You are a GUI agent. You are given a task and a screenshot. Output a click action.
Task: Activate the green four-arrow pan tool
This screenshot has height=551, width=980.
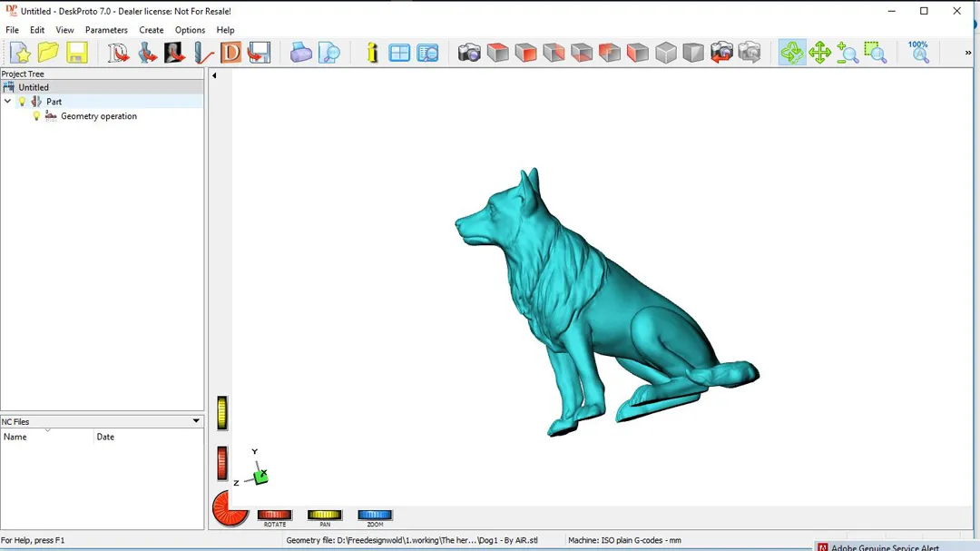[x=819, y=53]
